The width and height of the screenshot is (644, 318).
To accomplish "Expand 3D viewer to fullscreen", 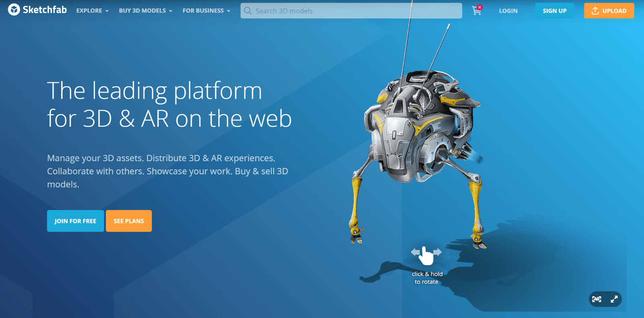I will tap(614, 299).
